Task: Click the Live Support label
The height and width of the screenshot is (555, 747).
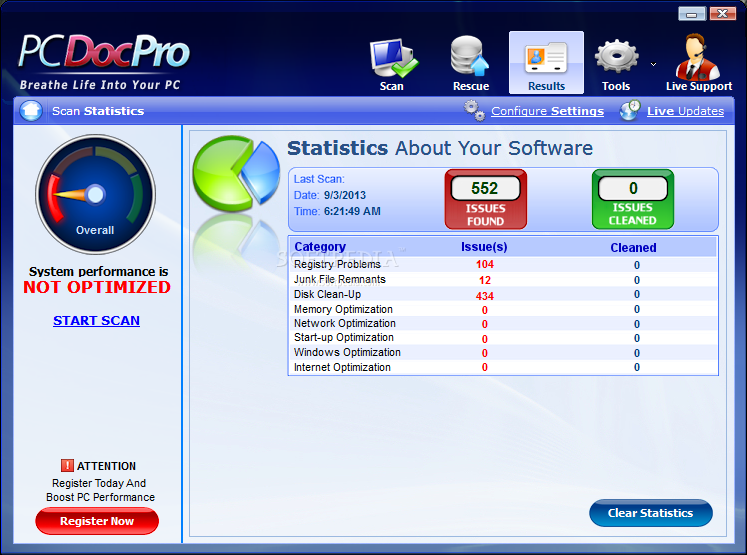Action: coord(699,86)
